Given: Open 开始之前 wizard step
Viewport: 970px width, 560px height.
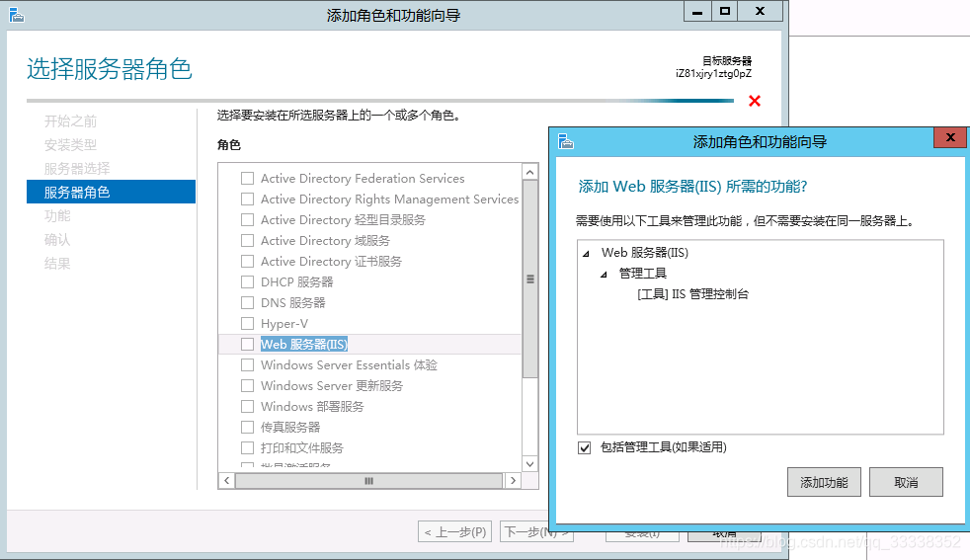Looking at the screenshot, I should 70,121.
